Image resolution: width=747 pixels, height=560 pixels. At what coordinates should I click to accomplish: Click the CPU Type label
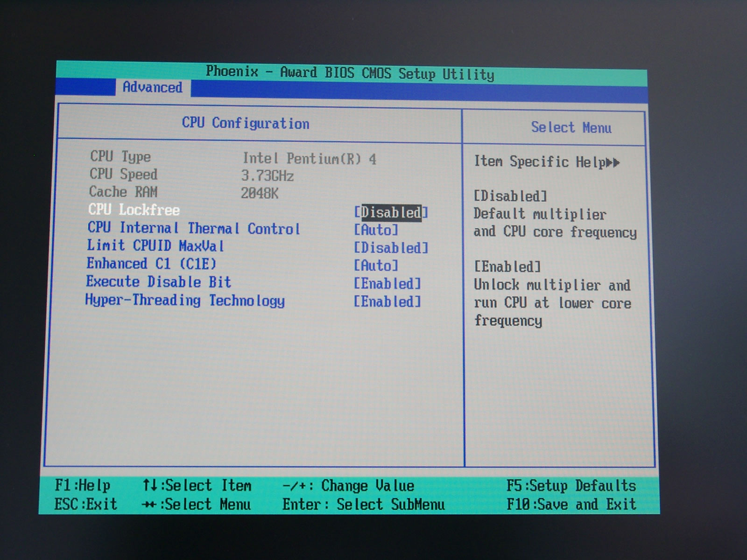pyautogui.click(x=120, y=156)
